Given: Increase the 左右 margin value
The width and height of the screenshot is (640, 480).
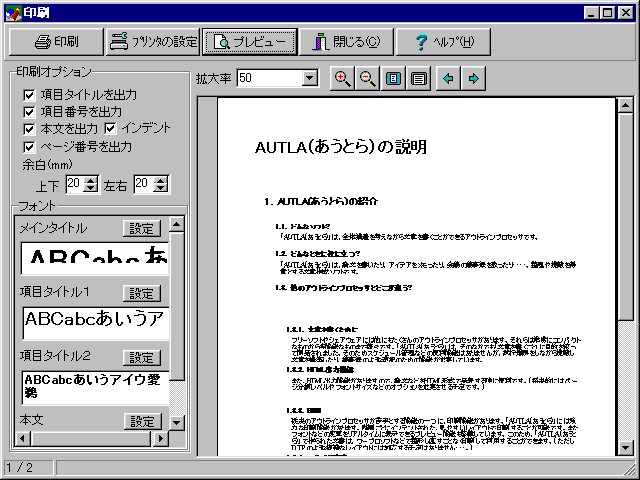Looking at the screenshot, I should click(x=161, y=180).
